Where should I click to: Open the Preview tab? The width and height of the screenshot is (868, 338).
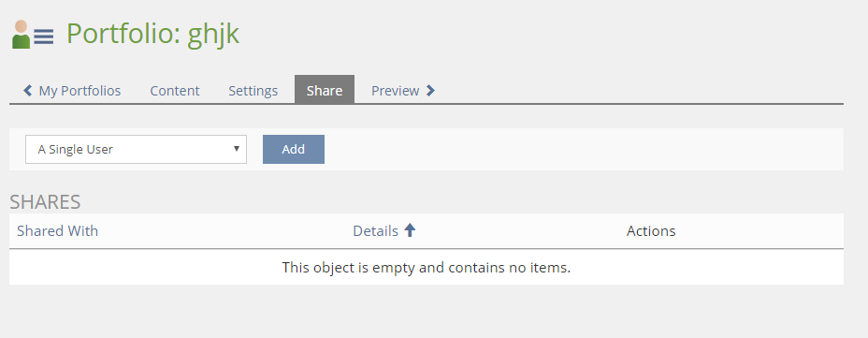[x=396, y=90]
